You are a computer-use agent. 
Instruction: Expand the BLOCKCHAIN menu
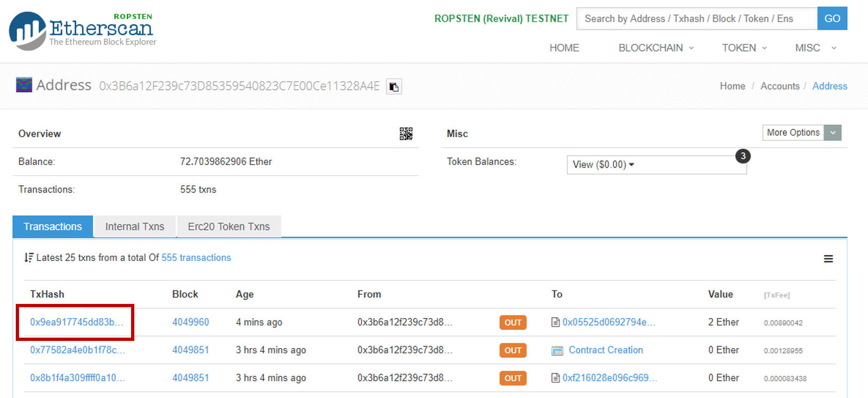click(x=656, y=48)
